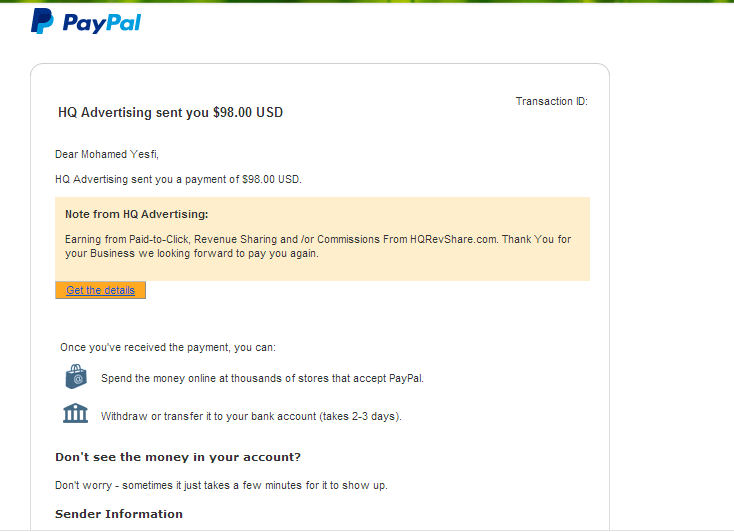Click the HQRevShare.com earnings note text
734x532 pixels.
coord(318,246)
